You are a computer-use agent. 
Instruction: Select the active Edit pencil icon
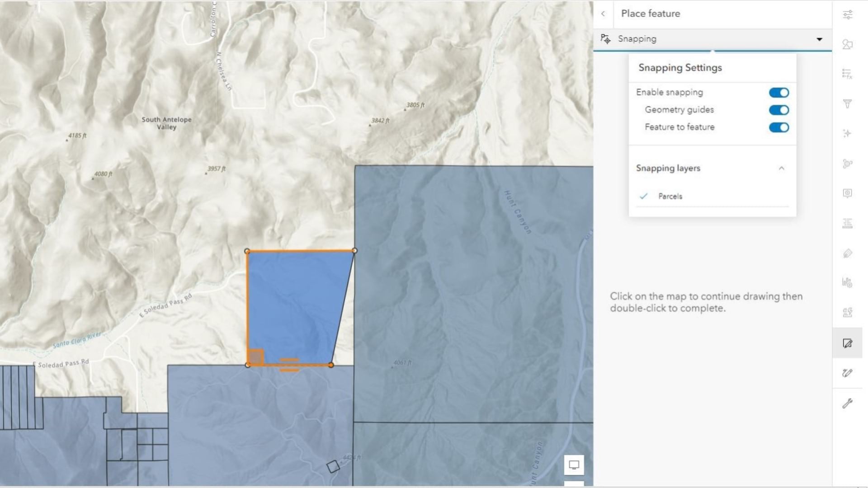848,343
